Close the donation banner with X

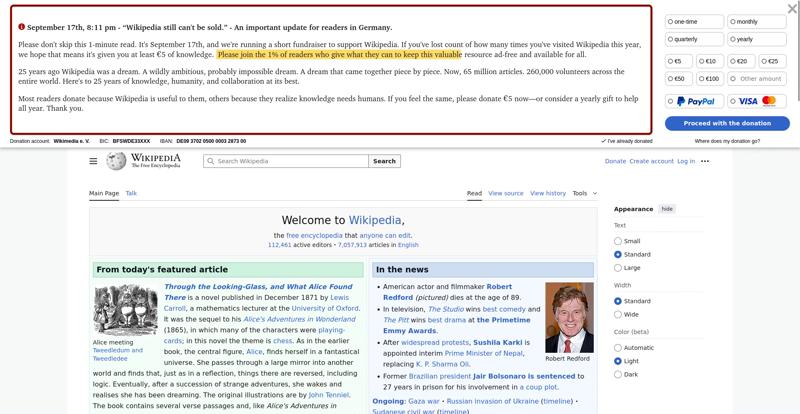click(792, 8)
